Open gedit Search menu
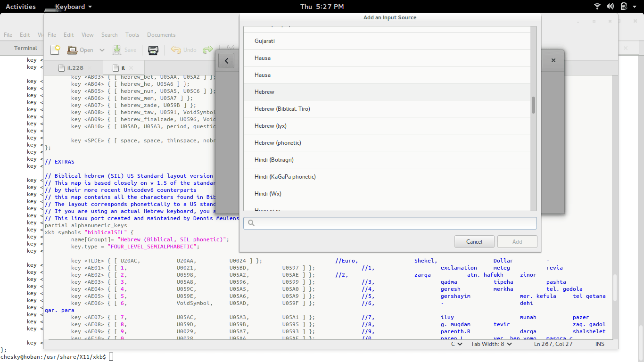Image resolution: width=644 pixels, height=362 pixels. [109, 35]
